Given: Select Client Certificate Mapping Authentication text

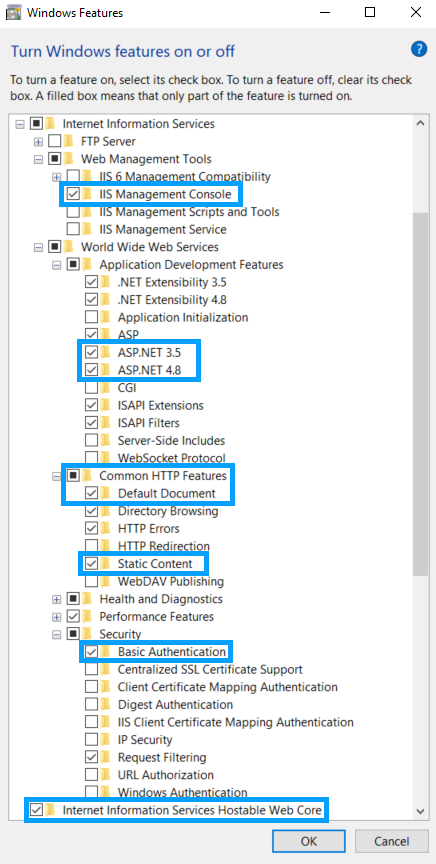Looking at the screenshot, I should [228, 687].
